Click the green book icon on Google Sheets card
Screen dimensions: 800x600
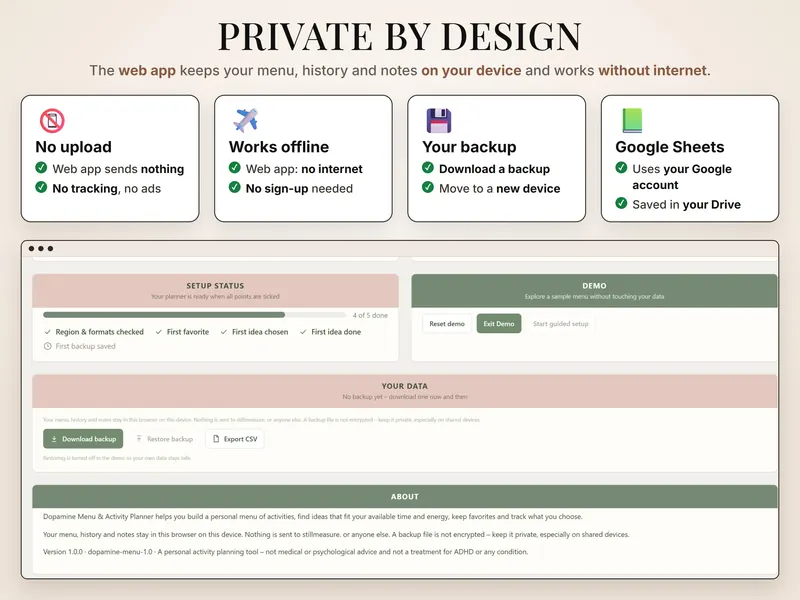[632, 120]
